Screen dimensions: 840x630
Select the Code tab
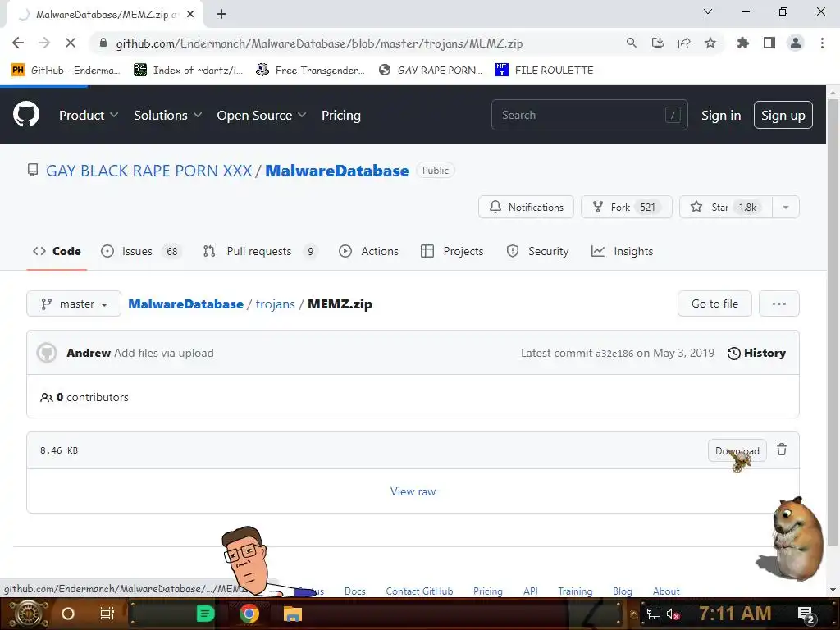(57, 251)
